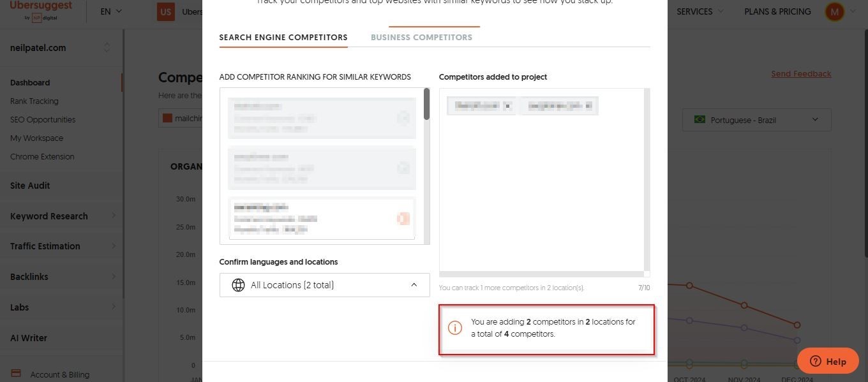Screen dimensions: 868x382
Task: Open the EN language selector
Action: (x=111, y=11)
